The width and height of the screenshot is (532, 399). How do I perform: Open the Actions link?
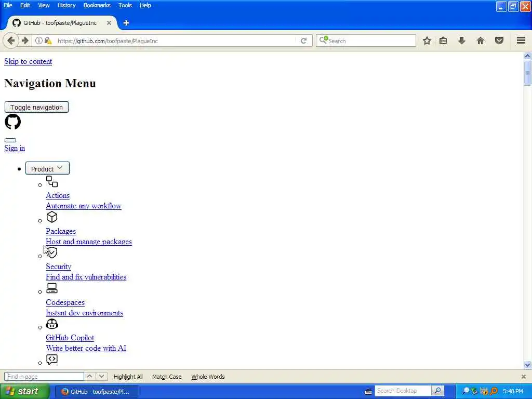(x=57, y=195)
